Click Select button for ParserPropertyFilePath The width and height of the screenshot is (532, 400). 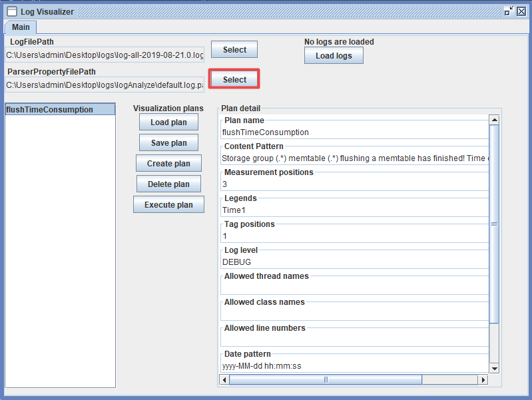pos(234,80)
